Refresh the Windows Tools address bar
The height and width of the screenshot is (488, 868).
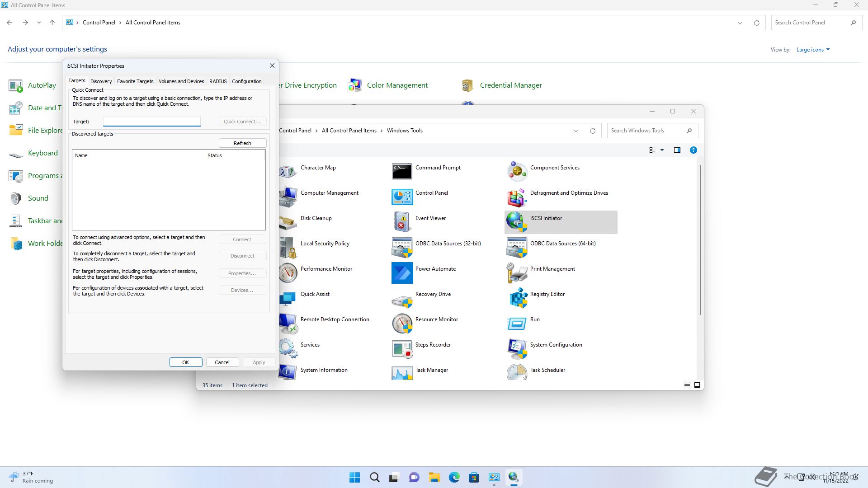[593, 131]
